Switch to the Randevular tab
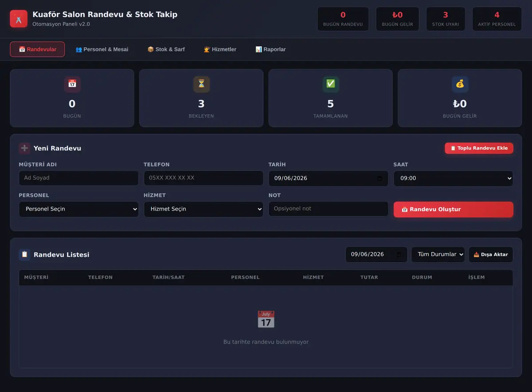Viewport: 532px width, 392px height. point(37,49)
